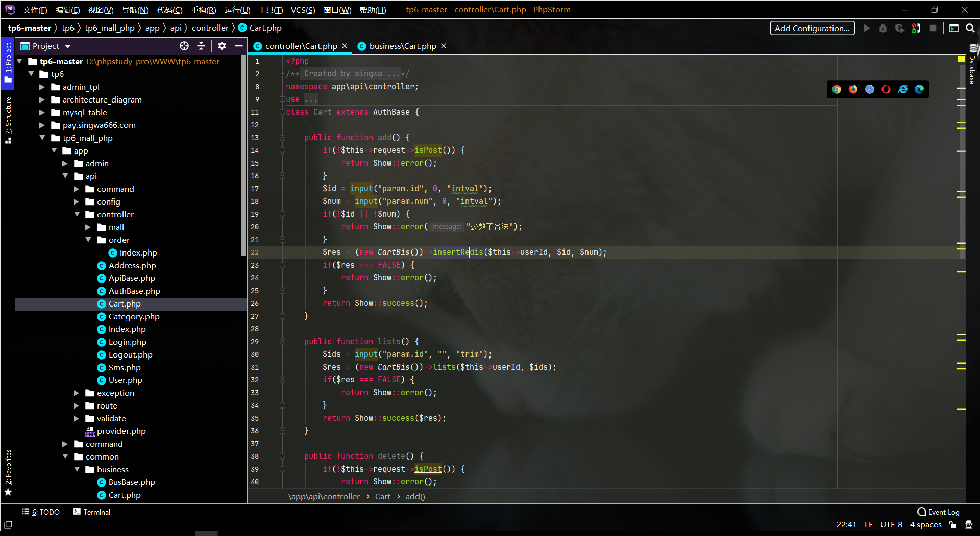980x536 pixels.
Task: Open the Structure tool window
Action: [8, 120]
